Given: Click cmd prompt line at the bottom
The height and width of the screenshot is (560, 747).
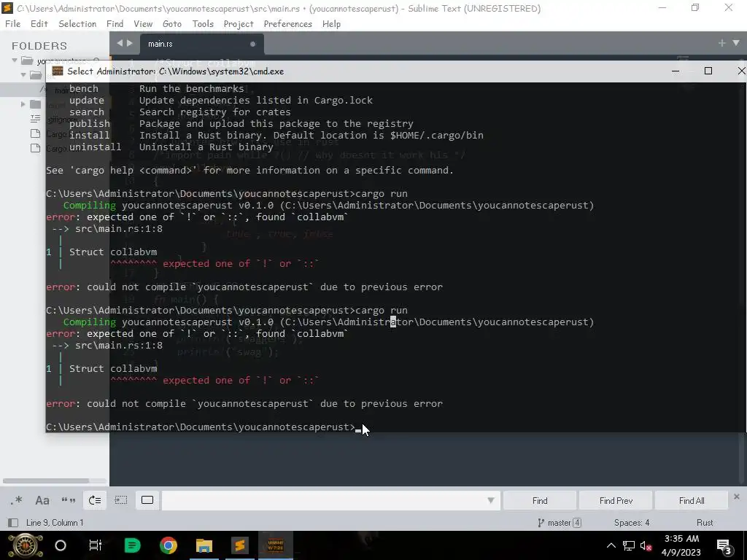Looking at the screenshot, I should click(x=203, y=427).
